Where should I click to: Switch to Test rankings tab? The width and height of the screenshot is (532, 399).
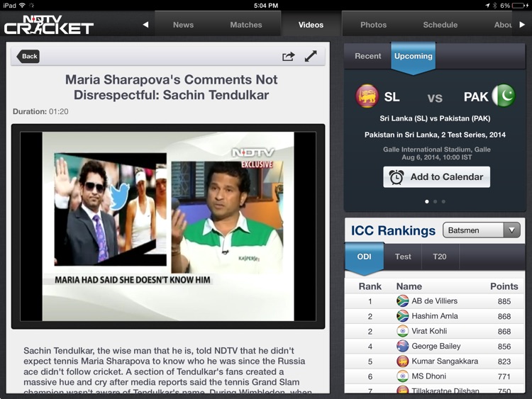coord(403,257)
